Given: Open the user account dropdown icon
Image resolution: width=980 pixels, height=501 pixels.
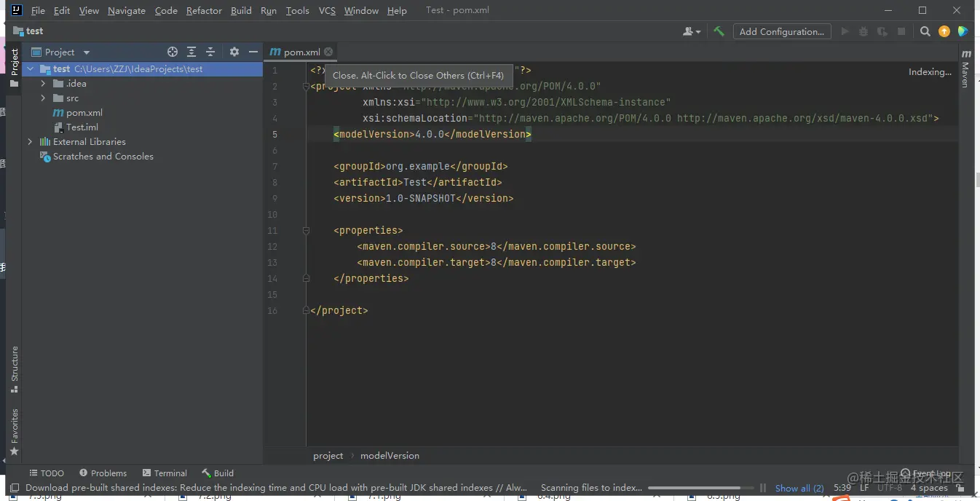Looking at the screenshot, I should pos(692,31).
